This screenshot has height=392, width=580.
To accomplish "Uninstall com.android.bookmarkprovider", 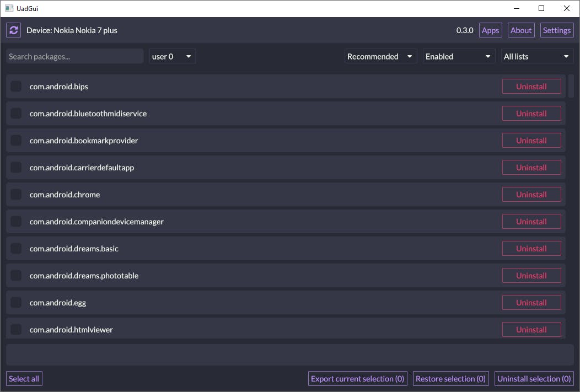I will point(531,141).
